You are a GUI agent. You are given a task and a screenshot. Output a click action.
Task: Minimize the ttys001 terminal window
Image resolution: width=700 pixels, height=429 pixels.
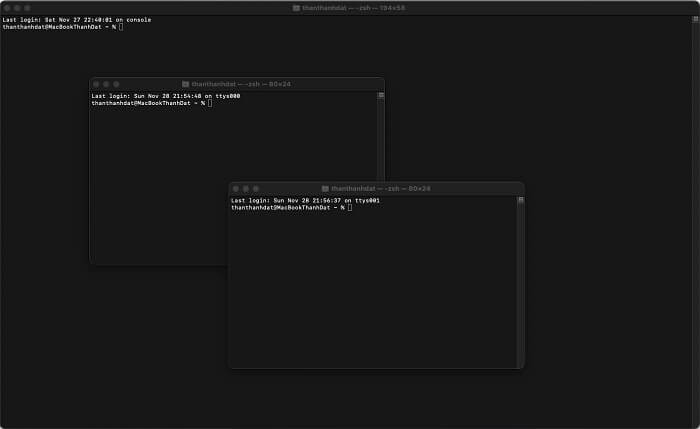tap(246, 188)
